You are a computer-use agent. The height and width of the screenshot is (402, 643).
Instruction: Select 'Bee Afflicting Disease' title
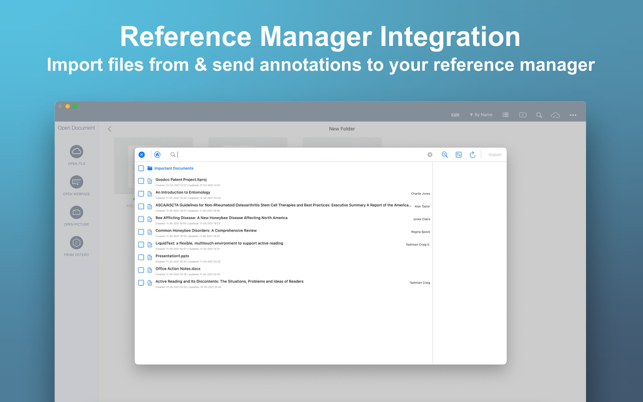pos(221,217)
